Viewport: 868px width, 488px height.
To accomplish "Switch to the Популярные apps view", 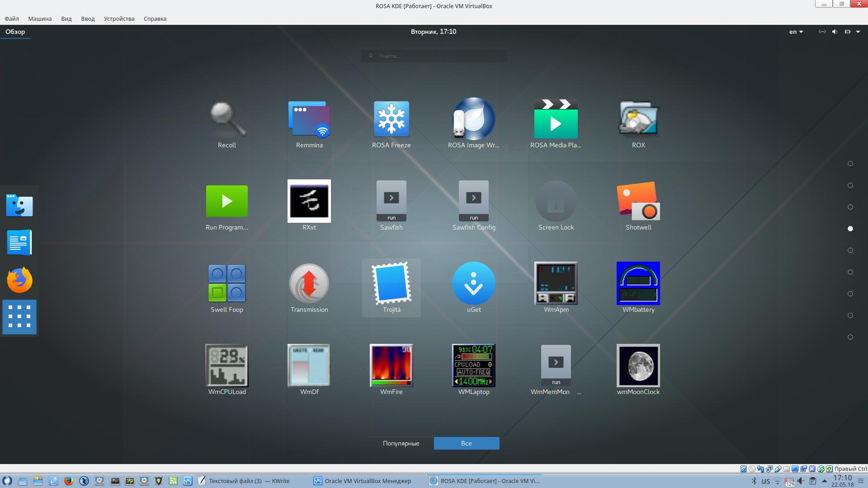I will pyautogui.click(x=401, y=443).
